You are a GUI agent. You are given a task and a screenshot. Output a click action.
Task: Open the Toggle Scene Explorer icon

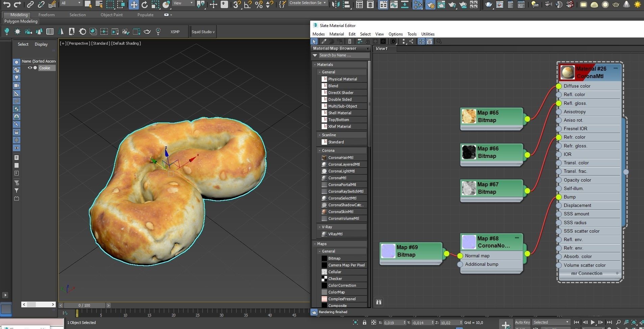point(359,4)
